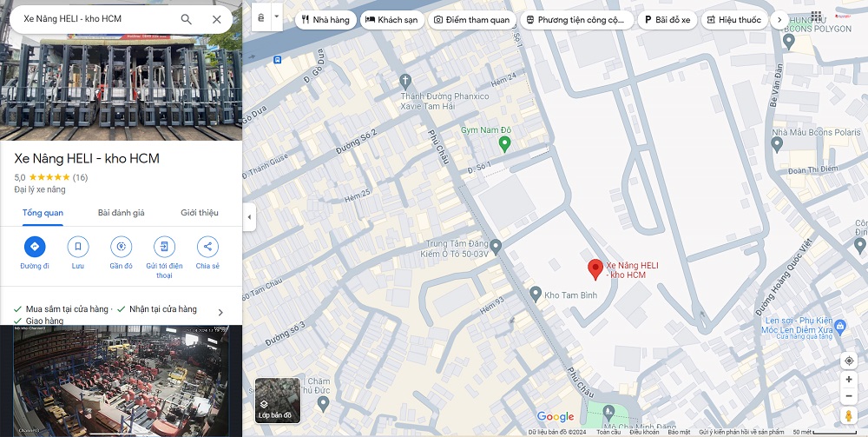Show Hiệu thuốc on the map
The image size is (868, 437).
[x=733, y=20]
